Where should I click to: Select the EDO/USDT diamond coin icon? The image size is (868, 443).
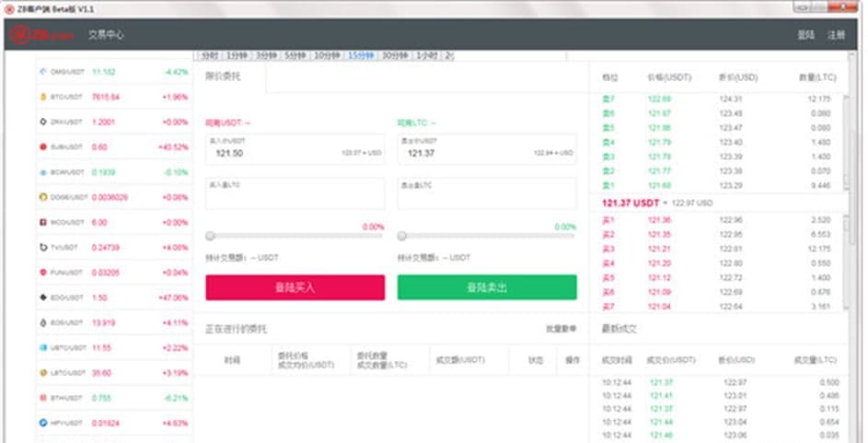click(42, 297)
